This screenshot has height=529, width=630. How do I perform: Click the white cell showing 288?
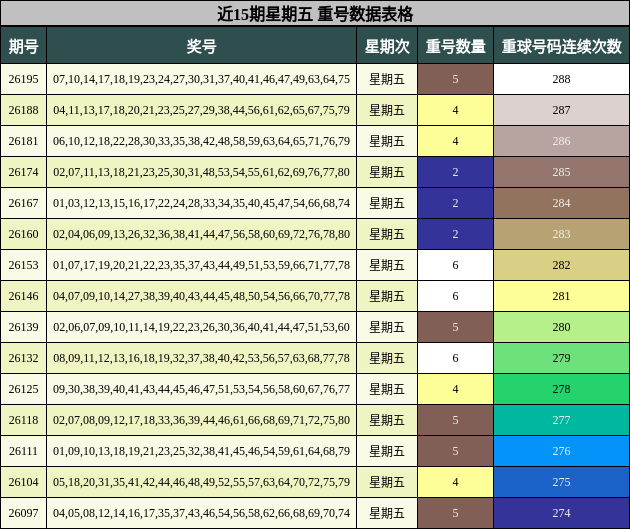point(561,79)
